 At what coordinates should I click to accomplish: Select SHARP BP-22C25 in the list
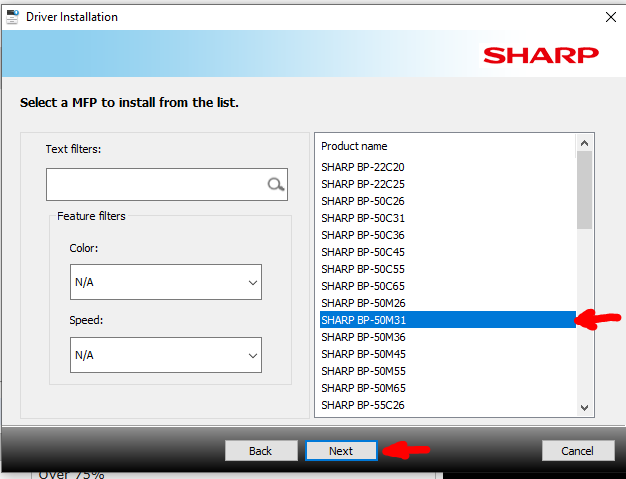[448, 184]
